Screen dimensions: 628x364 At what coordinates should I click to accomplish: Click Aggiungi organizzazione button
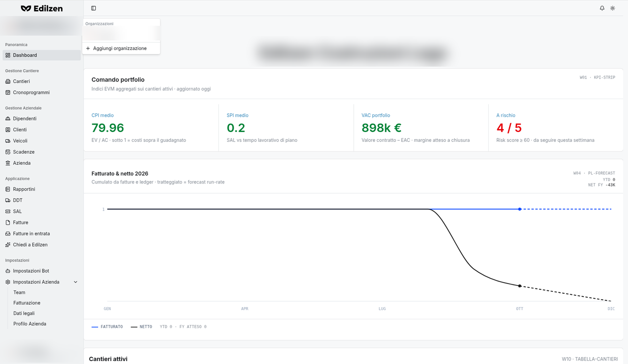[121, 49]
